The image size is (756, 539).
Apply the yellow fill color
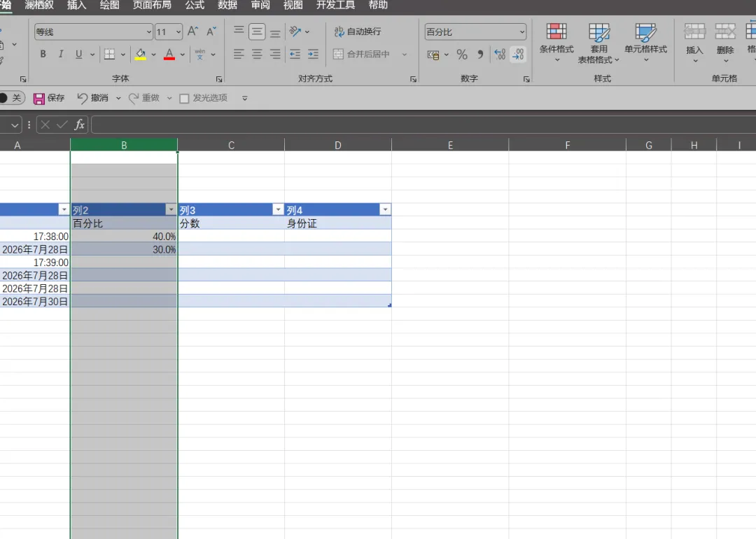pyautogui.click(x=140, y=54)
